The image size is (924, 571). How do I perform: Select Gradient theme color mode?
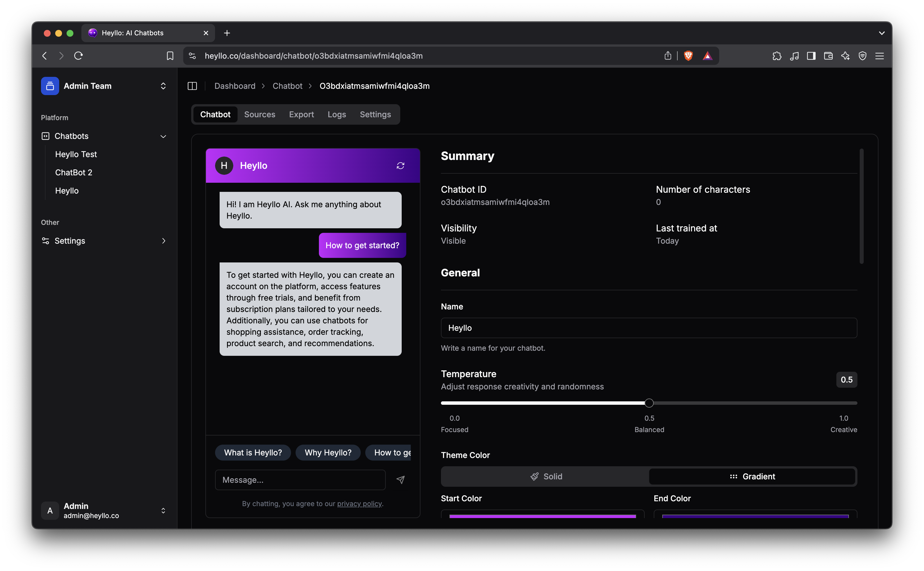[752, 476]
